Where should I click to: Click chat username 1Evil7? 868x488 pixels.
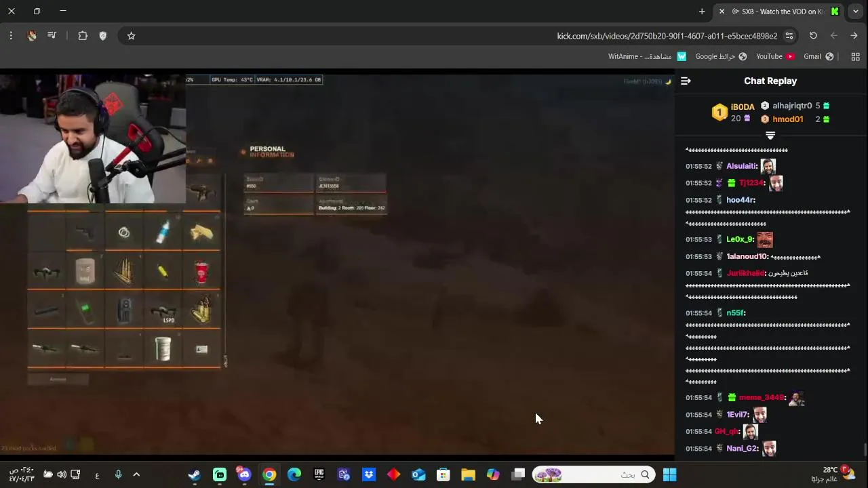click(x=738, y=415)
